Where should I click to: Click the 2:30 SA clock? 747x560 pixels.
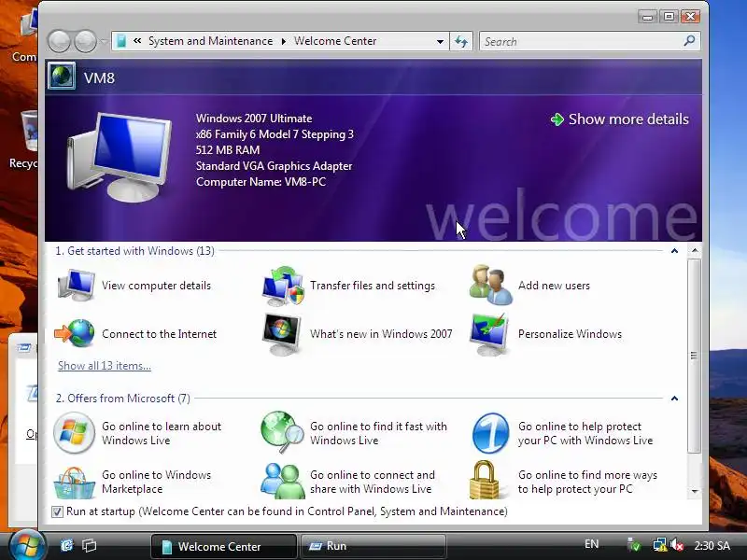[x=712, y=545]
